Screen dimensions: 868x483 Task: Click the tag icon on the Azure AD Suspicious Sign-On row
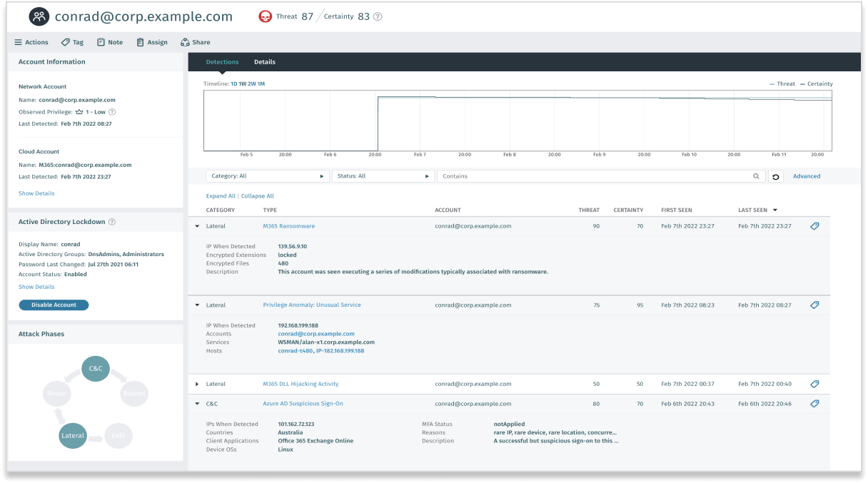(x=814, y=403)
